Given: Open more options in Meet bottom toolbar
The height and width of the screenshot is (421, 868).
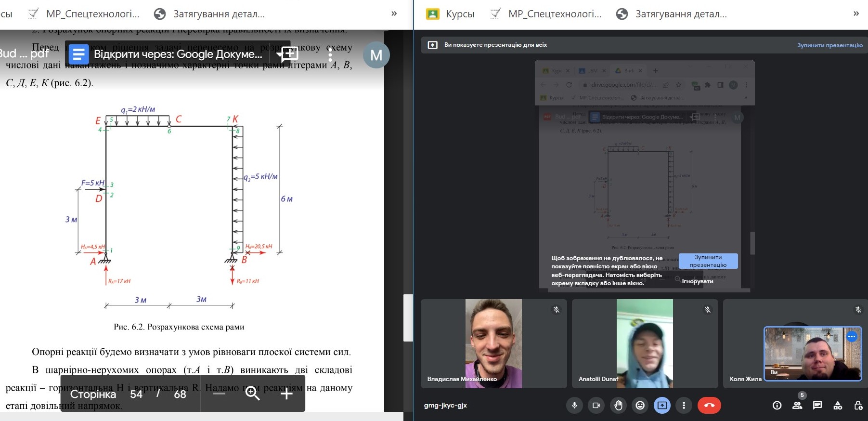Looking at the screenshot, I should click(684, 406).
